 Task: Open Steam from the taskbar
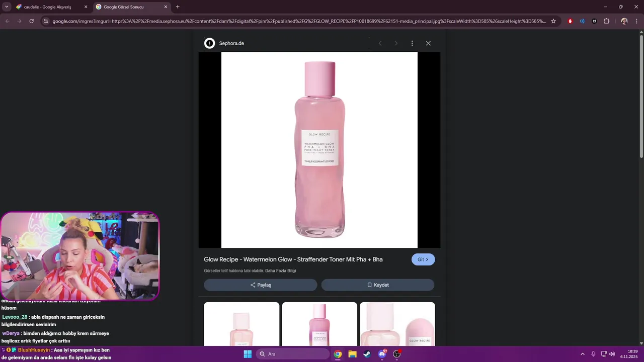click(367, 354)
